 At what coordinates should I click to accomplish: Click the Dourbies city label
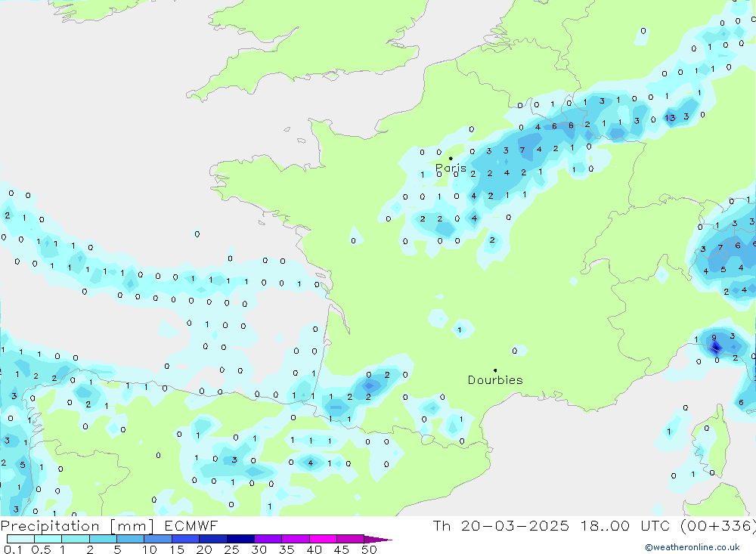pos(495,380)
